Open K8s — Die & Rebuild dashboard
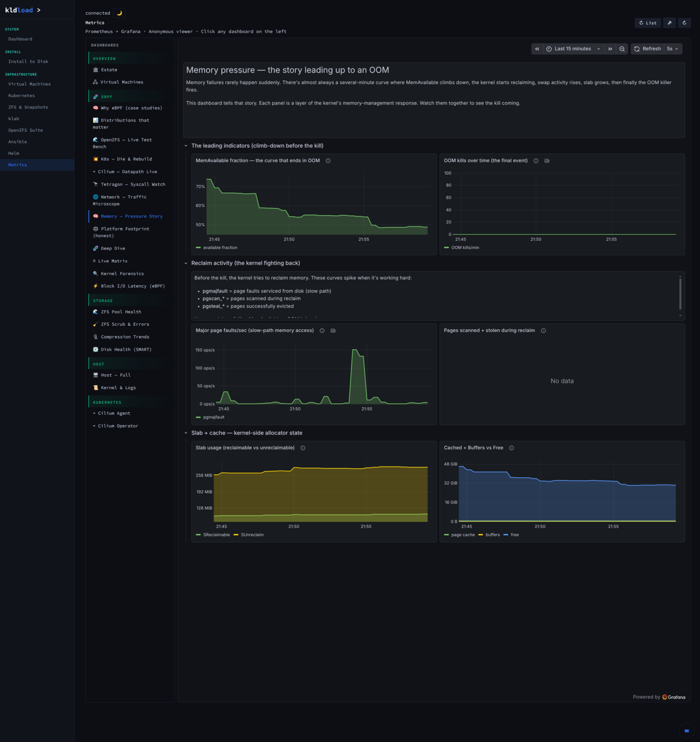The height and width of the screenshot is (742, 700). 129,159
